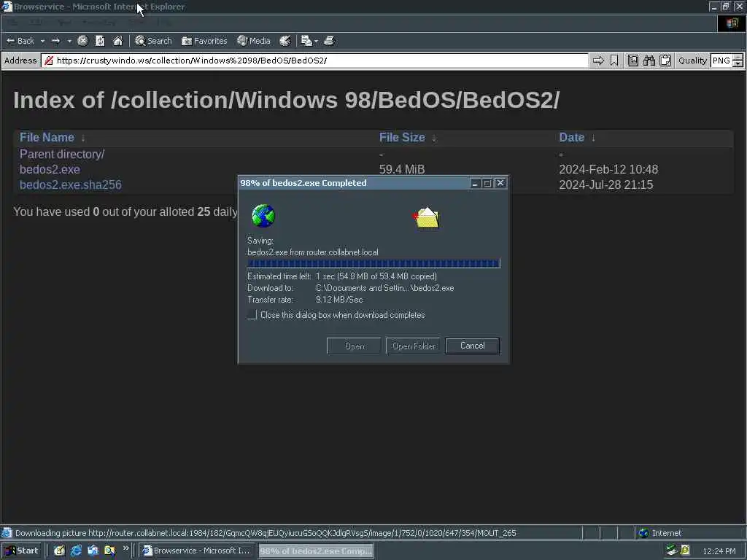Switch to 98% of bedos2.exe taskbar button
The width and height of the screenshot is (747, 560).
point(316,551)
